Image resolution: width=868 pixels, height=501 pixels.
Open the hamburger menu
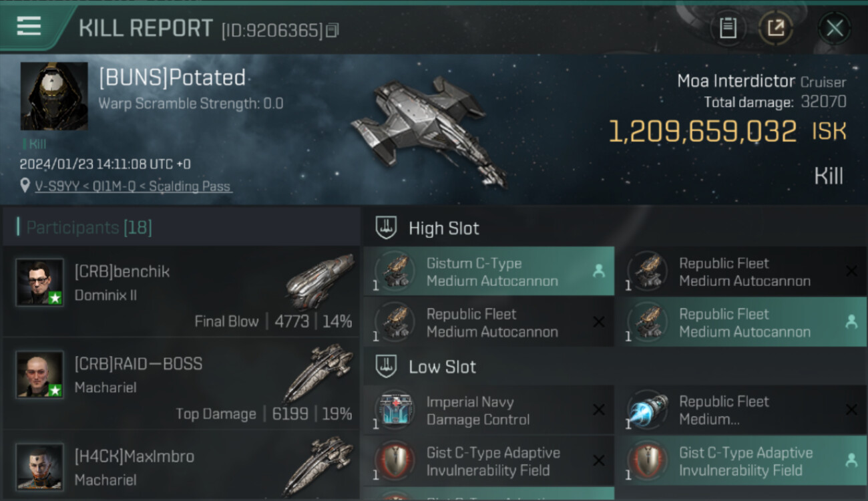click(29, 26)
